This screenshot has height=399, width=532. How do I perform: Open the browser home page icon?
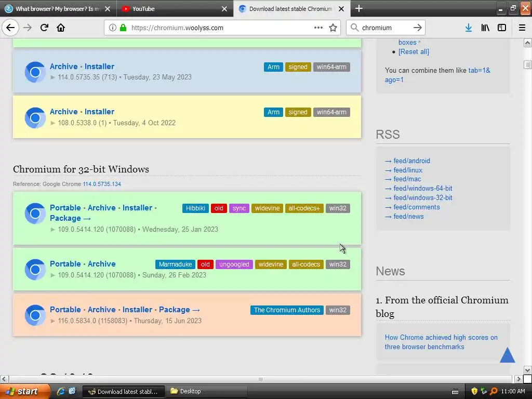click(61, 28)
